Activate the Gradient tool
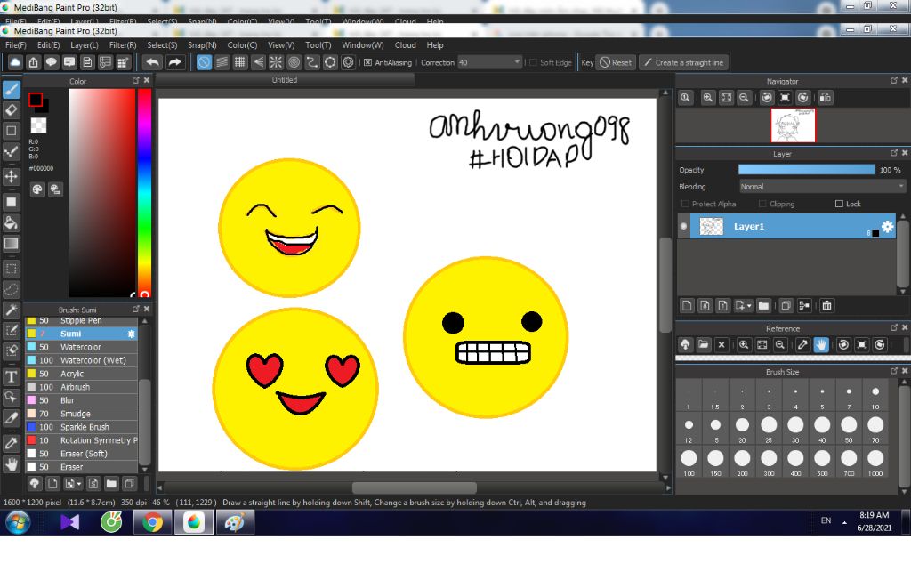 pos(11,244)
